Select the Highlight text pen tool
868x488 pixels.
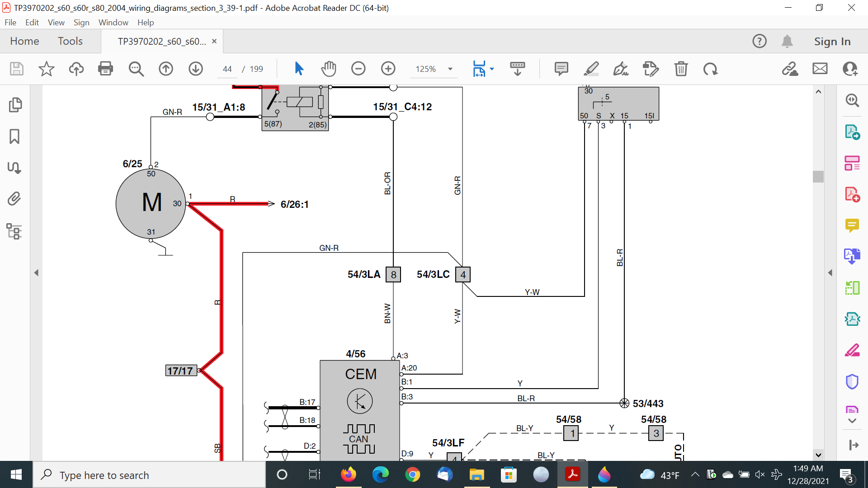591,69
